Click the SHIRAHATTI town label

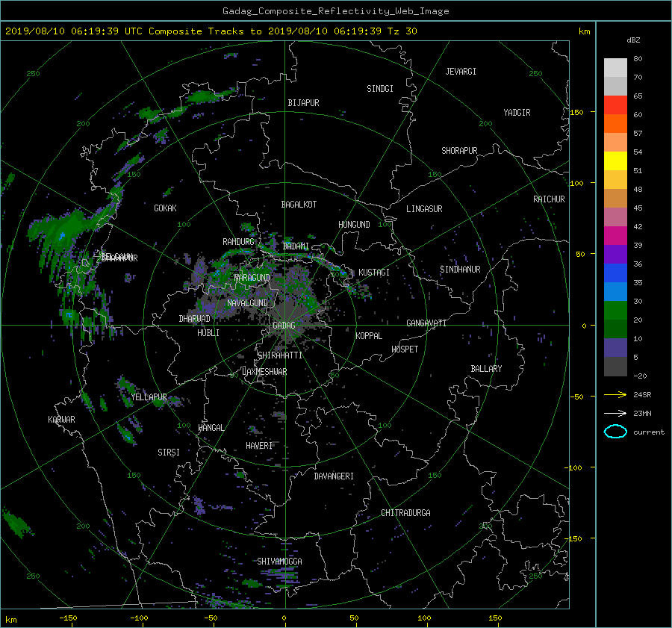coord(280,355)
